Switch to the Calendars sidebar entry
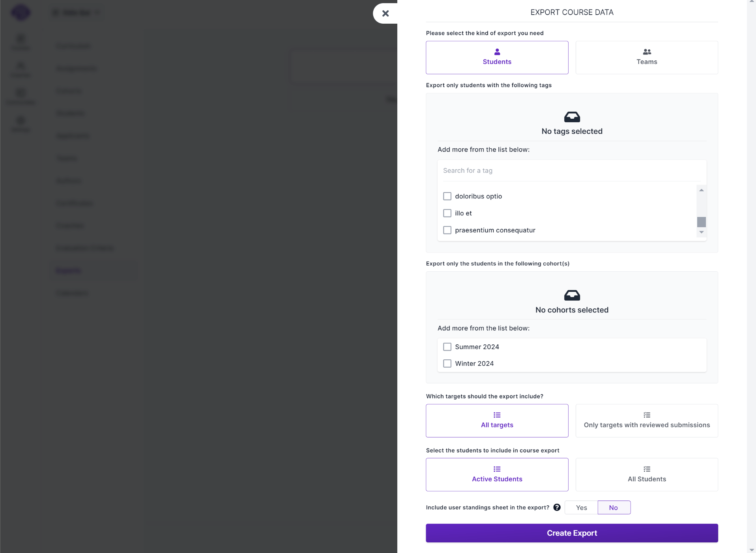This screenshot has width=756, height=553. (71, 293)
